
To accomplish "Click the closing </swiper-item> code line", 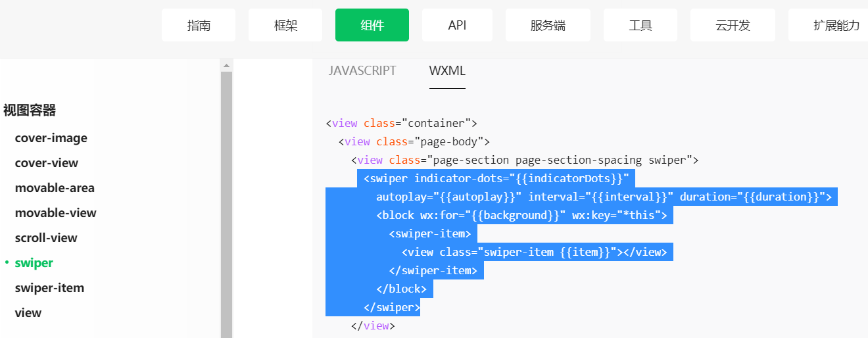I will [x=433, y=270].
